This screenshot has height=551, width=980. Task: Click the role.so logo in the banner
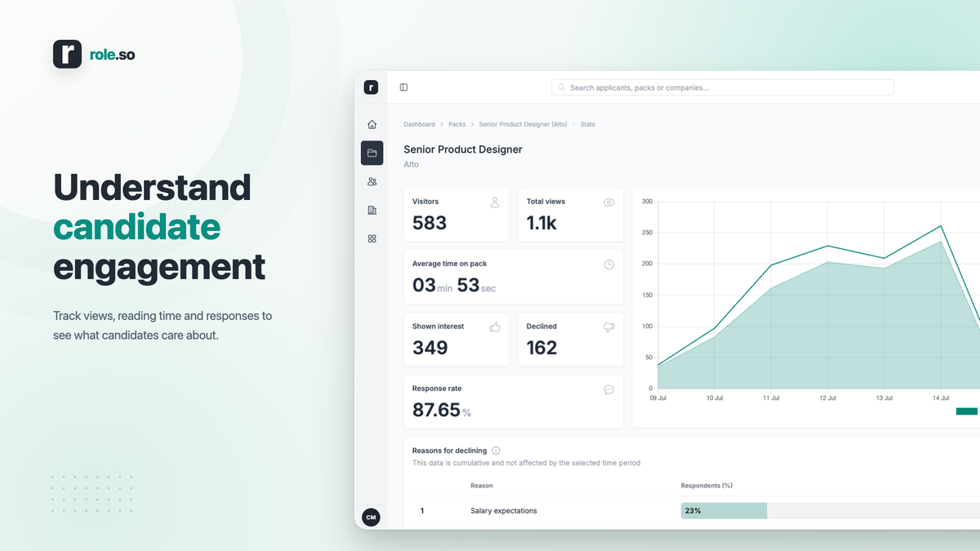tap(94, 54)
